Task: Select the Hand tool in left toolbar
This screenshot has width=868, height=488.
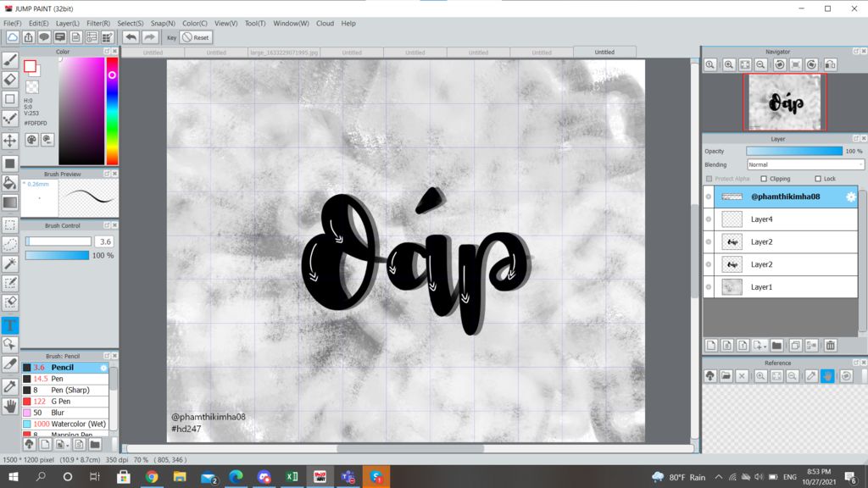Action: [x=10, y=407]
